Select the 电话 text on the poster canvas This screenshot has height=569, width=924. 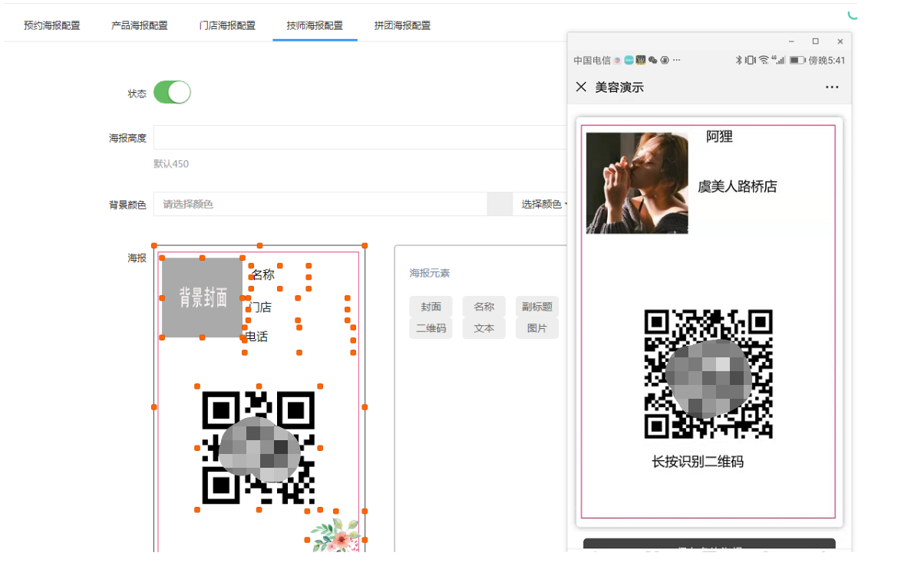point(256,337)
